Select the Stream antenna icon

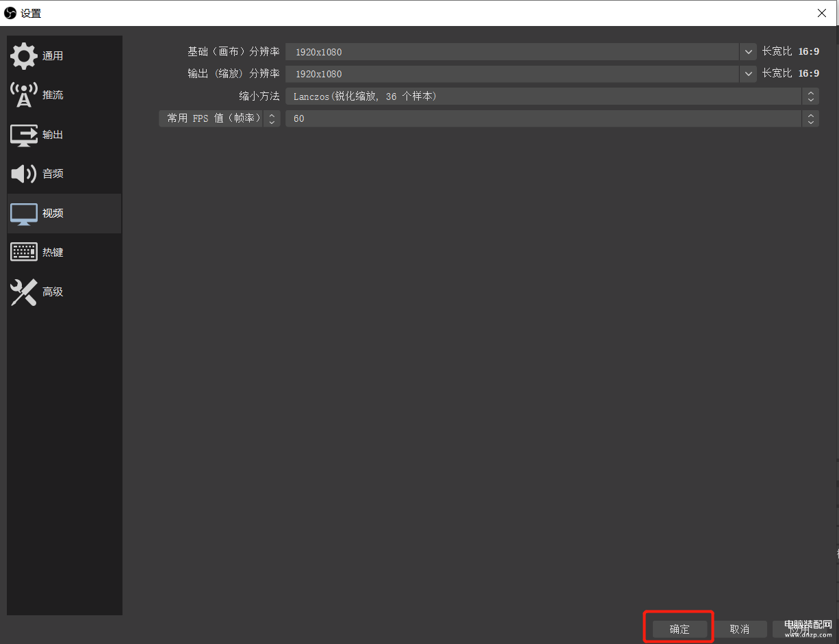click(24, 95)
